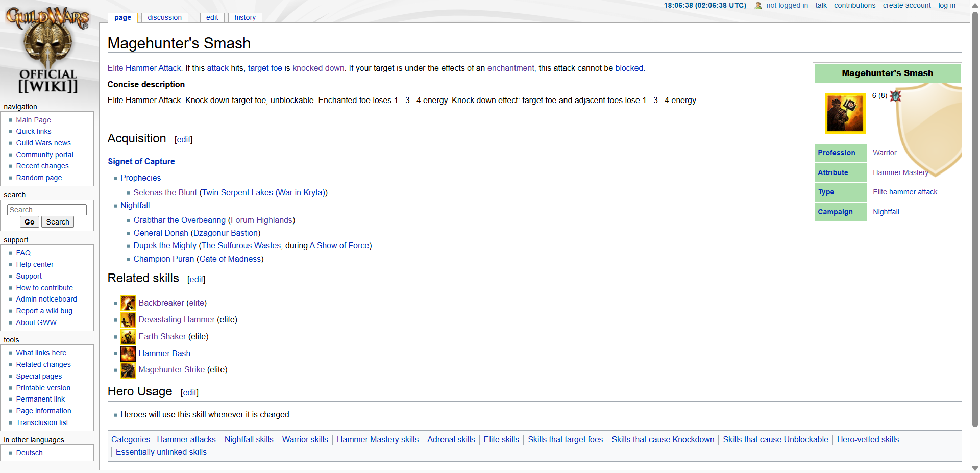Open Hammer attacks category

[x=186, y=439]
